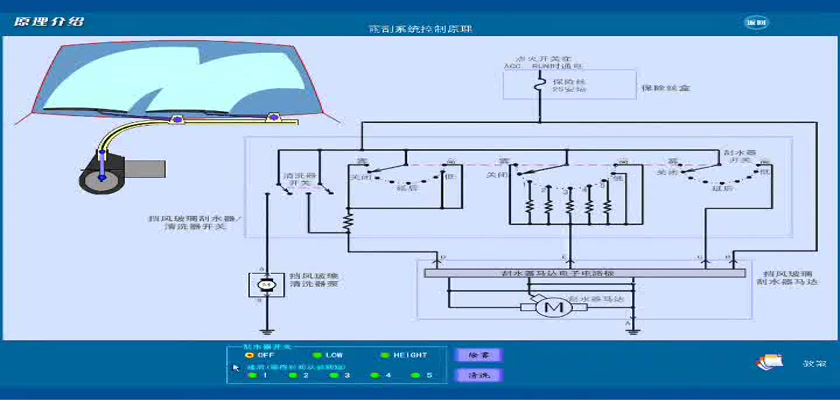Open the stacked books icon

tap(769, 362)
